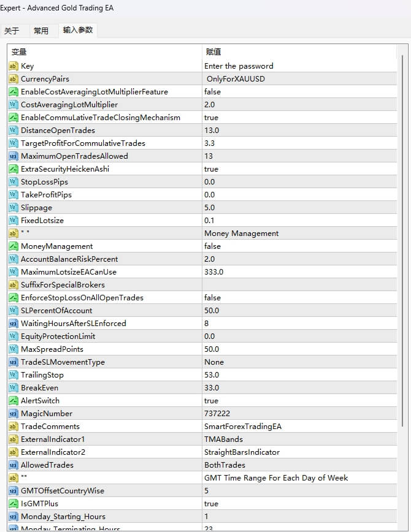Click the double icon beside StopLossPips

[x=13, y=182]
